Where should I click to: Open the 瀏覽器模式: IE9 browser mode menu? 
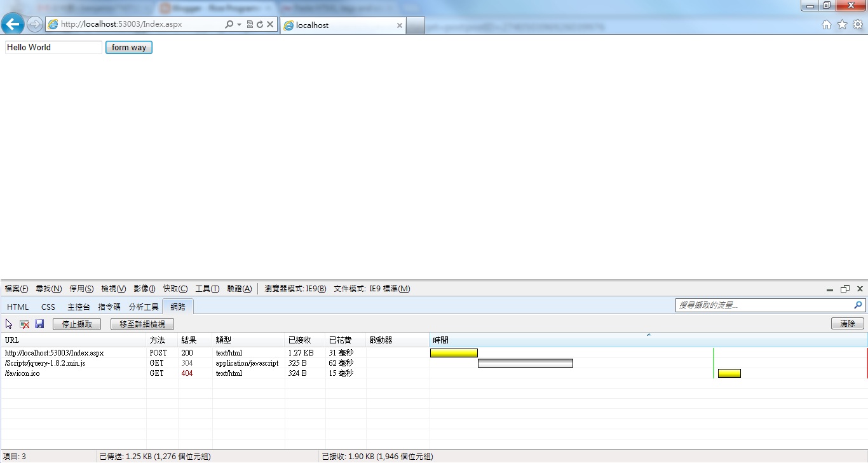click(295, 289)
